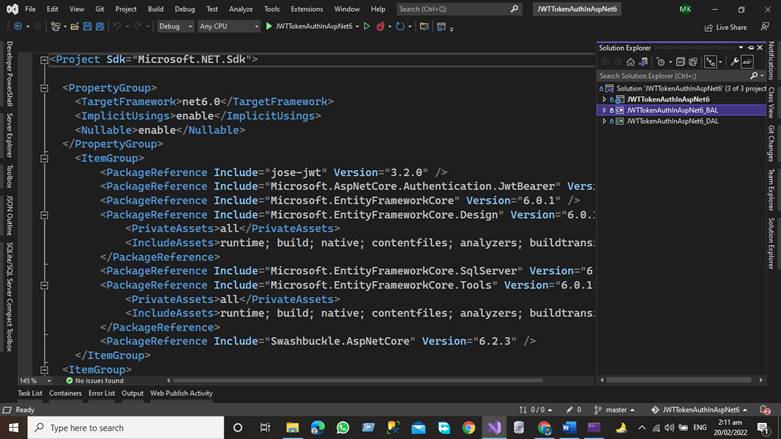Viewport: 781px width, 439px height.
Task: Open WhatsApp from the Windows taskbar
Action: point(343,428)
